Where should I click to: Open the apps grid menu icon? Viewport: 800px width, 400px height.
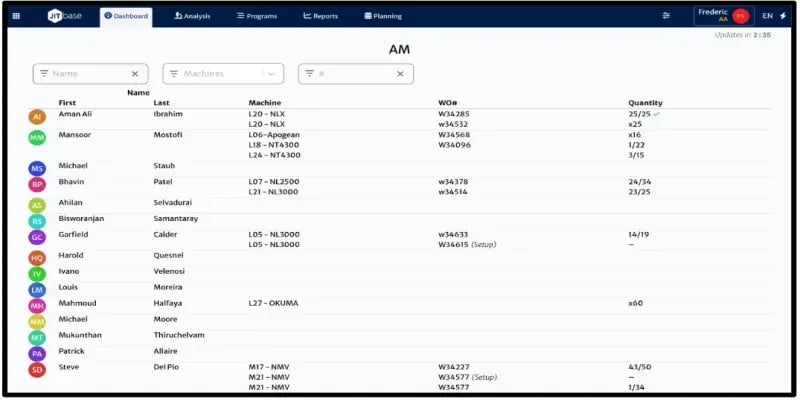pyautogui.click(x=16, y=16)
